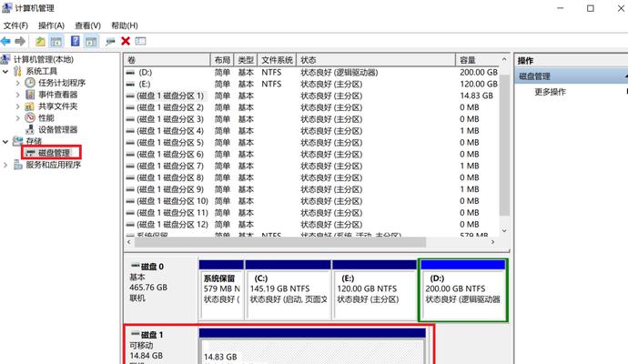This screenshot has height=364, width=628.
Task: Click the Back arrow toolbar icon
Action: click(6, 41)
